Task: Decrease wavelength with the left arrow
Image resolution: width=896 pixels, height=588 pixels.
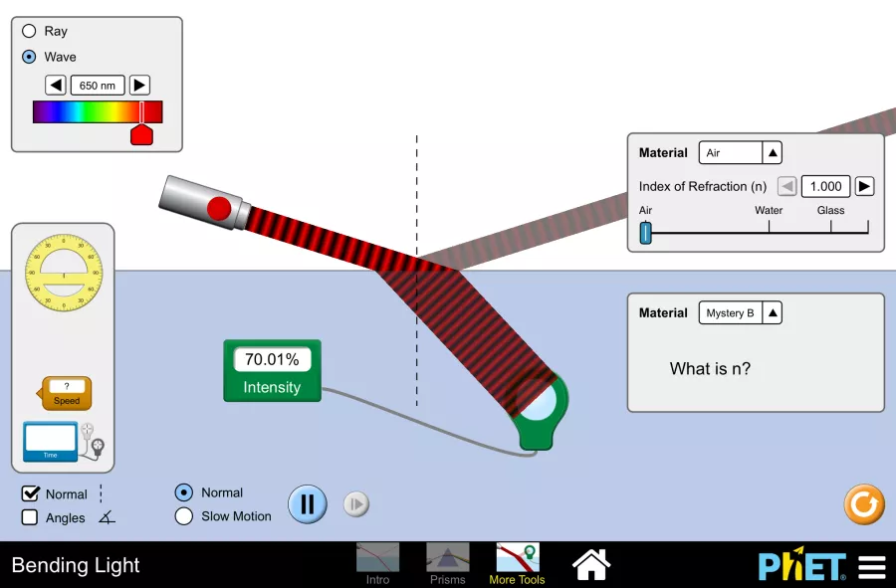Action: coord(56,85)
